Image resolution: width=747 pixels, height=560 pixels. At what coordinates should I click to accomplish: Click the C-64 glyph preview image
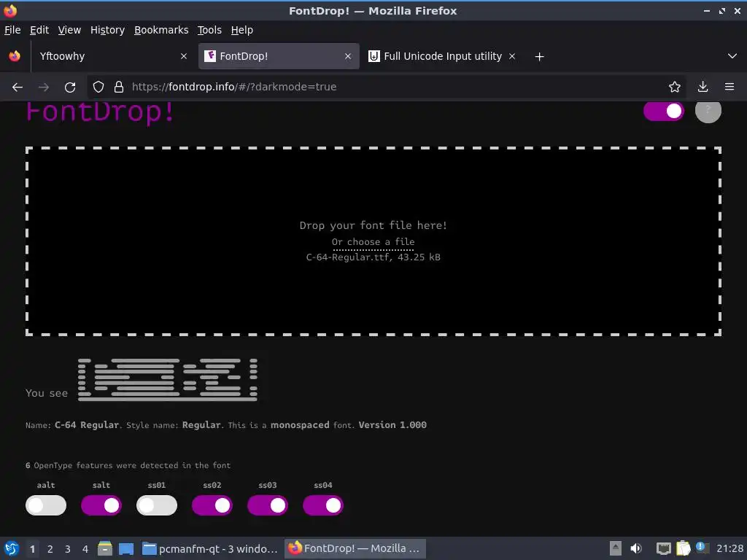[168, 379]
